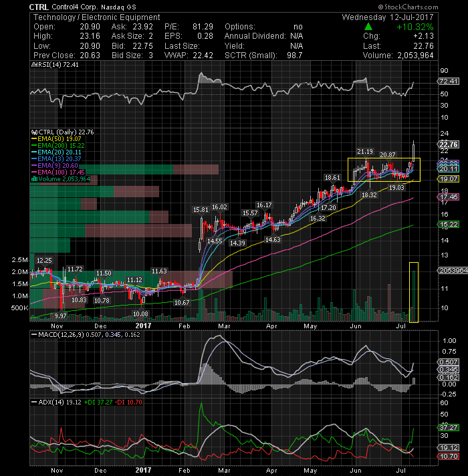Click the 37.27 green ADX axis tag
This screenshot has height=476, width=468.
[448, 428]
